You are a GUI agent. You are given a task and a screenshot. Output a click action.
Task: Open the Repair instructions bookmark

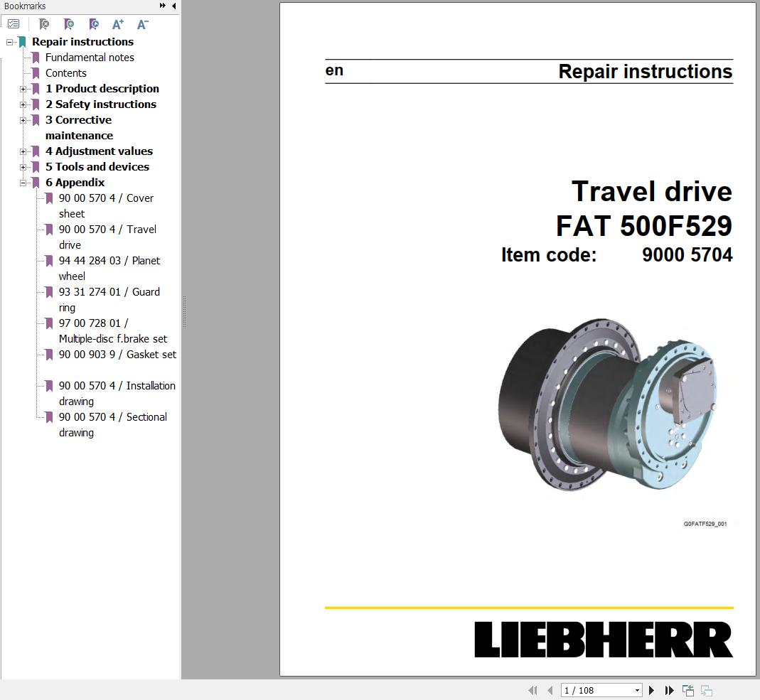[83, 42]
